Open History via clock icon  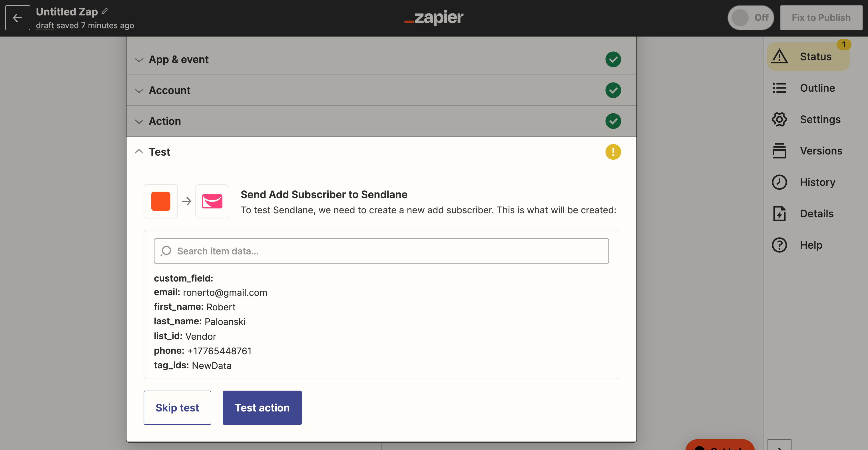(x=779, y=182)
